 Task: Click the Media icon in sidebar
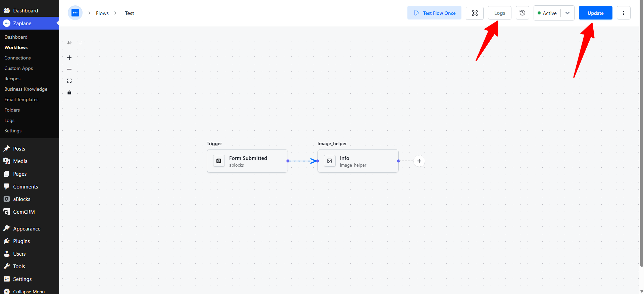[x=7, y=161]
